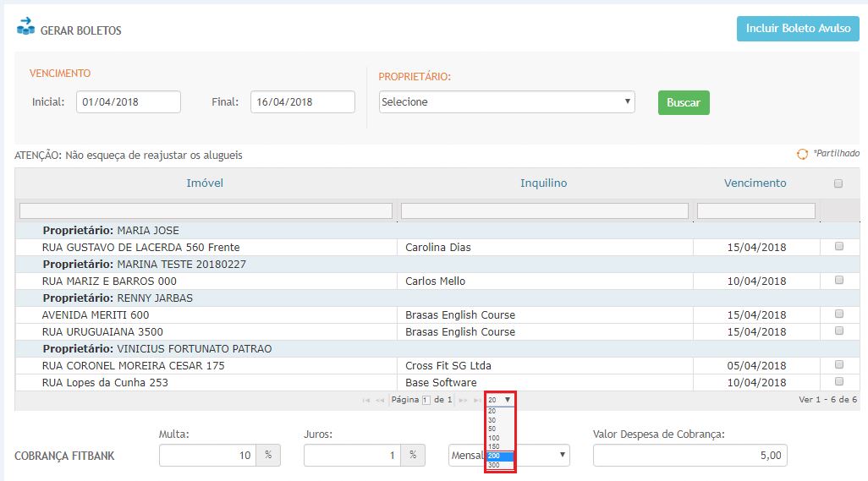Click Incluir Boleto Avulso button
This screenshot has width=868, height=481.
point(798,28)
